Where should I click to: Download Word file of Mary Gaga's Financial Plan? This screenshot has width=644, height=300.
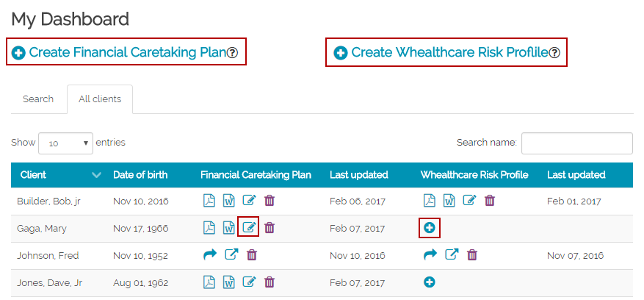[x=228, y=228]
